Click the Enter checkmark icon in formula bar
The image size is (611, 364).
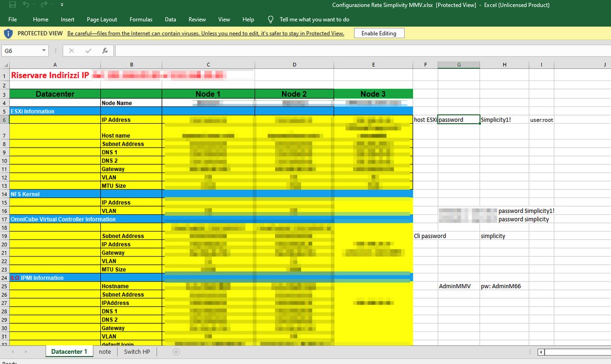(89, 50)
